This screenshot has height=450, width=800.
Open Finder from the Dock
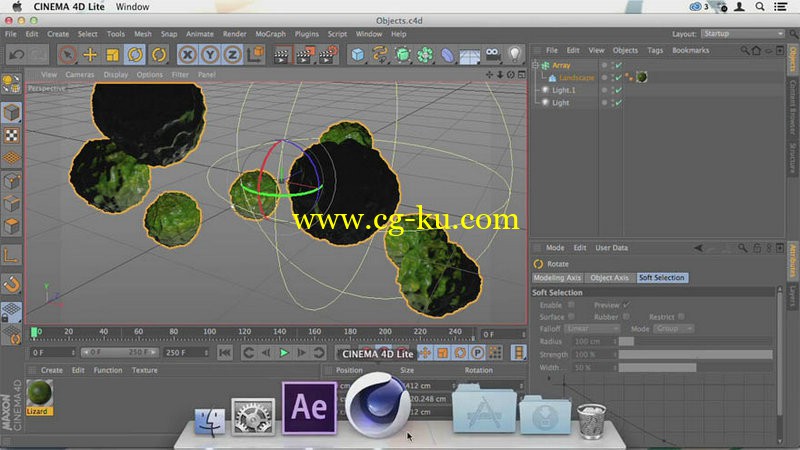(210, 421)
